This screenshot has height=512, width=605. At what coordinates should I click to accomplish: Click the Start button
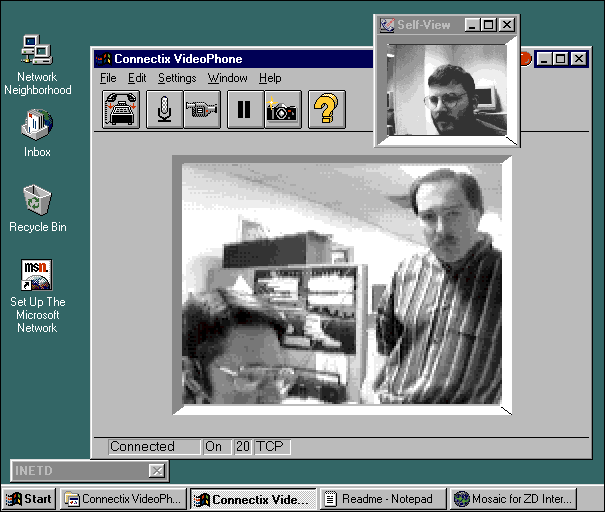pyautogui.click(x=29, y=499)
